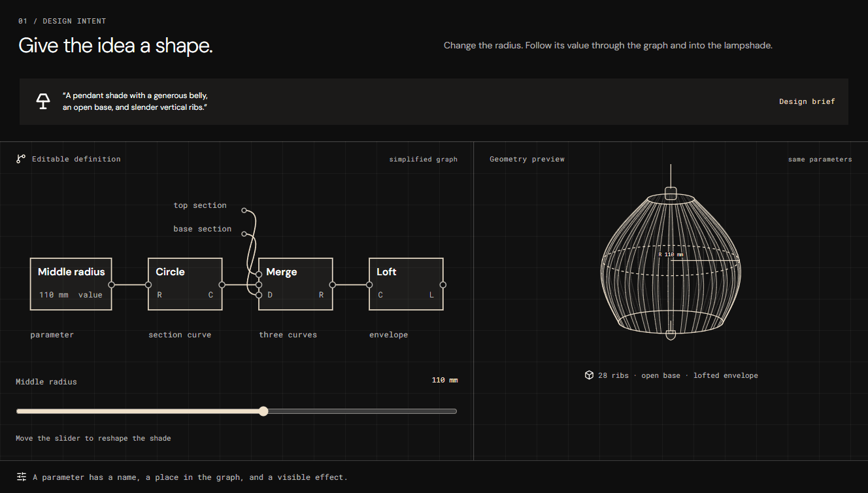Viewport: 868px width, 493px height.
Task: Click the branch icon beside Editable definition
Action: [x=21, y=159]
